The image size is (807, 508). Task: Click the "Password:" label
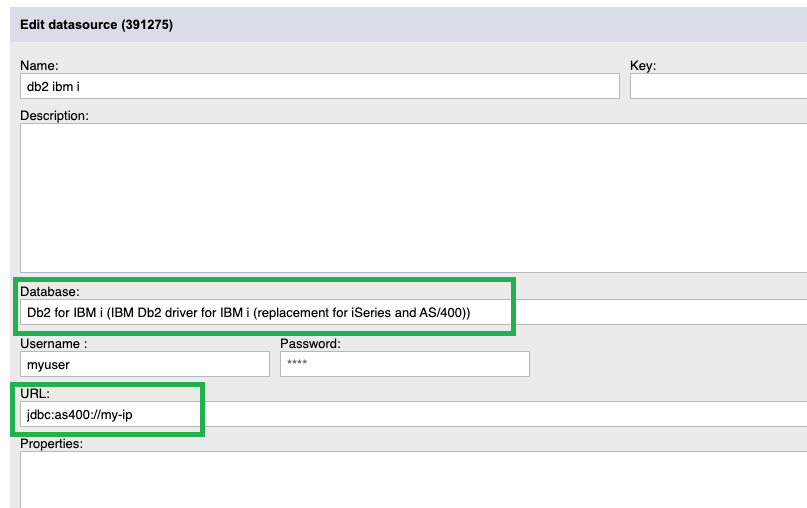point(310,343)
